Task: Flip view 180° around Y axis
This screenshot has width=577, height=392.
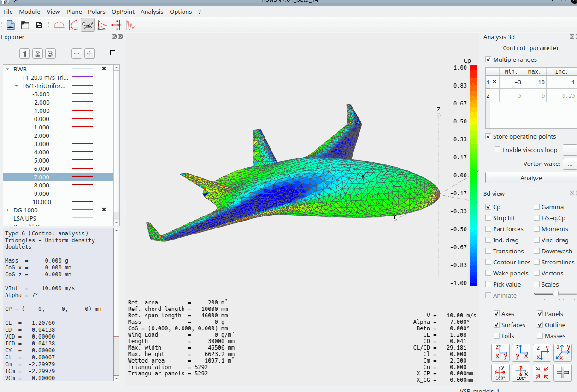Action: point(500,372)
